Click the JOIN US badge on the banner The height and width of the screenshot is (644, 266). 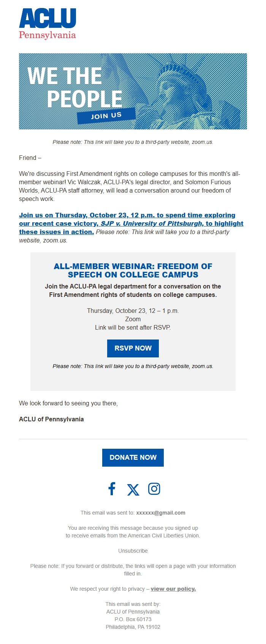[106, 116]
